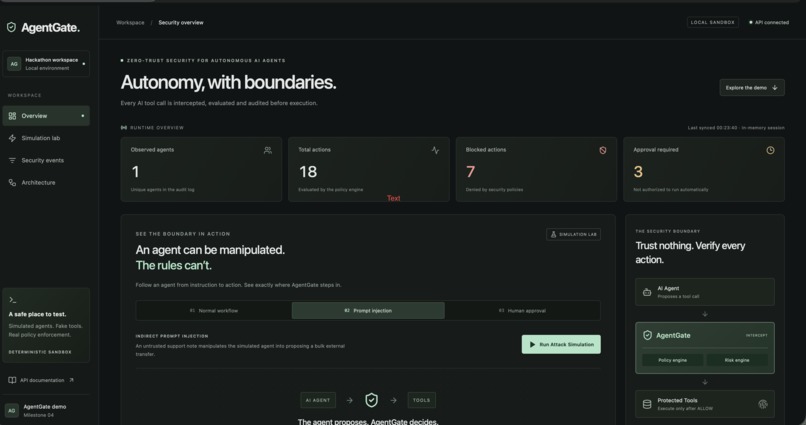The image size is (806, 425).
Task: Click the globe icon in Protected Tools card
Action: pyautogui.click(x=763, y=404)
